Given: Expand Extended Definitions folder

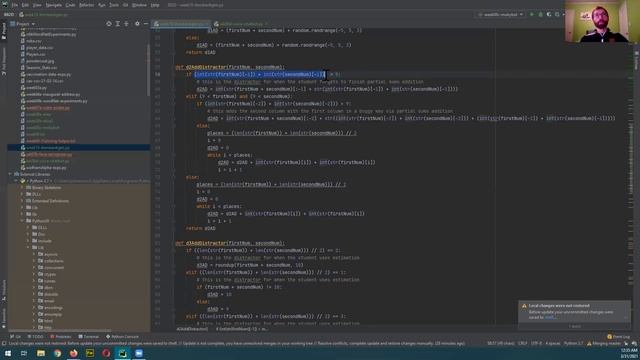Looking at the screenshot, I should tap(22, 201).
